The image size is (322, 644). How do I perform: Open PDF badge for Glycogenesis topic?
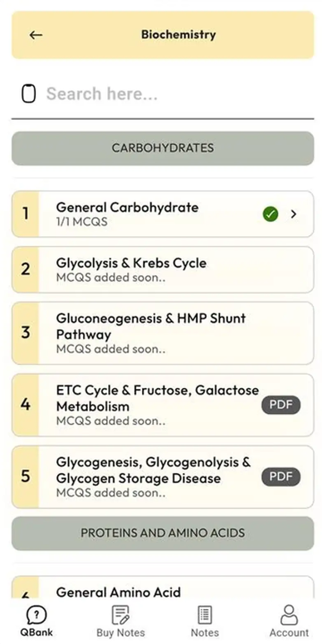[x=281, y=477]
